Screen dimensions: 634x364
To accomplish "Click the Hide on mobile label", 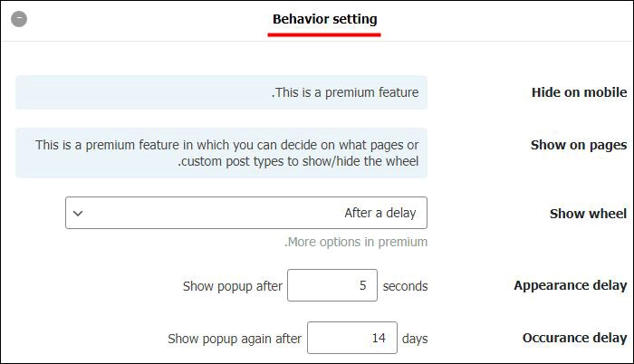I will pos(579,92).
